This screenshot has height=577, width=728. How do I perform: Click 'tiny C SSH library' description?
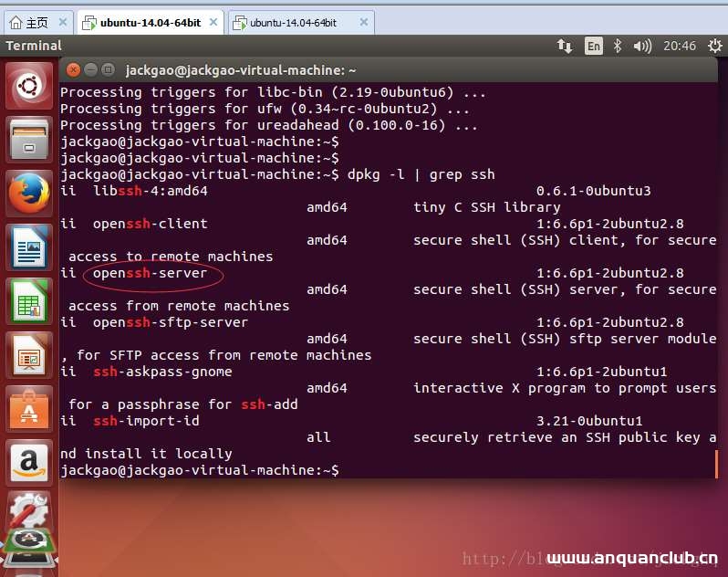click(487, 207)
